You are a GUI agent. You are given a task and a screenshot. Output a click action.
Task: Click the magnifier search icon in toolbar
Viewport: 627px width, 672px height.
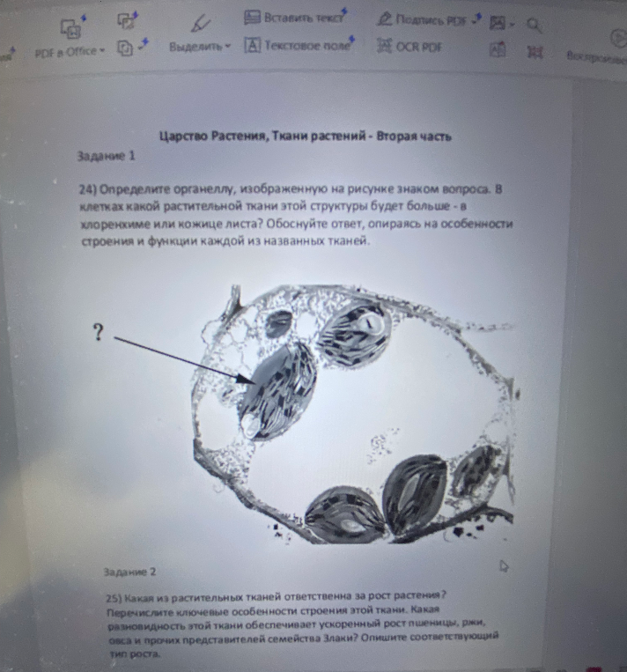pyautogui.click(x=534, y=26)
